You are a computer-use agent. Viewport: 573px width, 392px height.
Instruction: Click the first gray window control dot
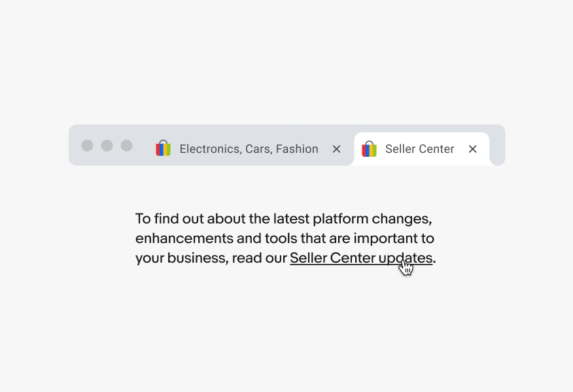pyautogui.click(x=87, y=145)
